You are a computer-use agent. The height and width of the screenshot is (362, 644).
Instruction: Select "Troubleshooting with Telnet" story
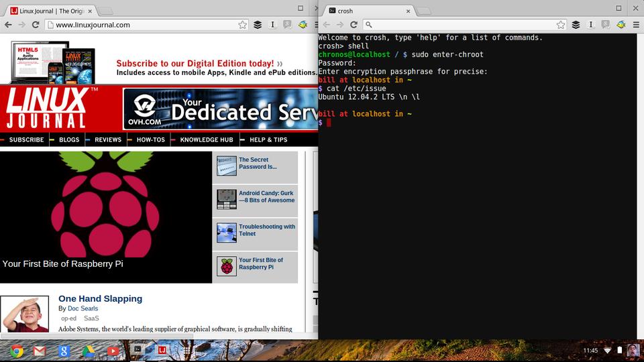point(266,230)
